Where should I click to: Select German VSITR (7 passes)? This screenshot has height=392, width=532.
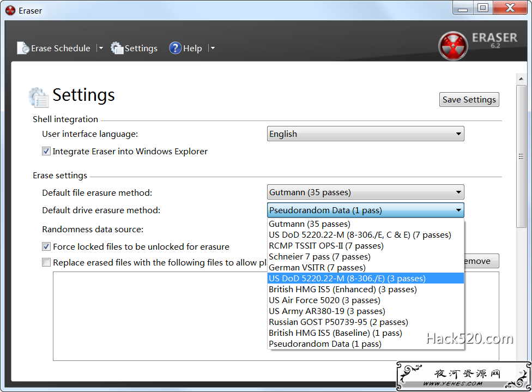coord(365,268)
